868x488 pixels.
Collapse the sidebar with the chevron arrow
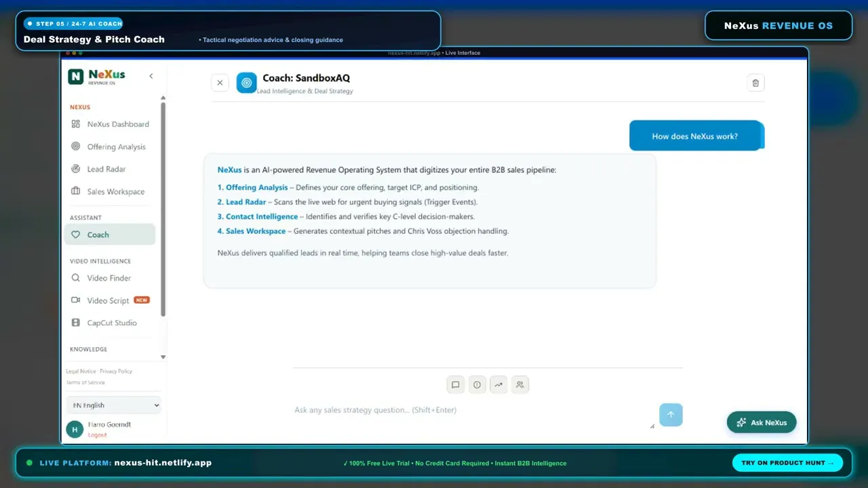click(x=151, y=77)
